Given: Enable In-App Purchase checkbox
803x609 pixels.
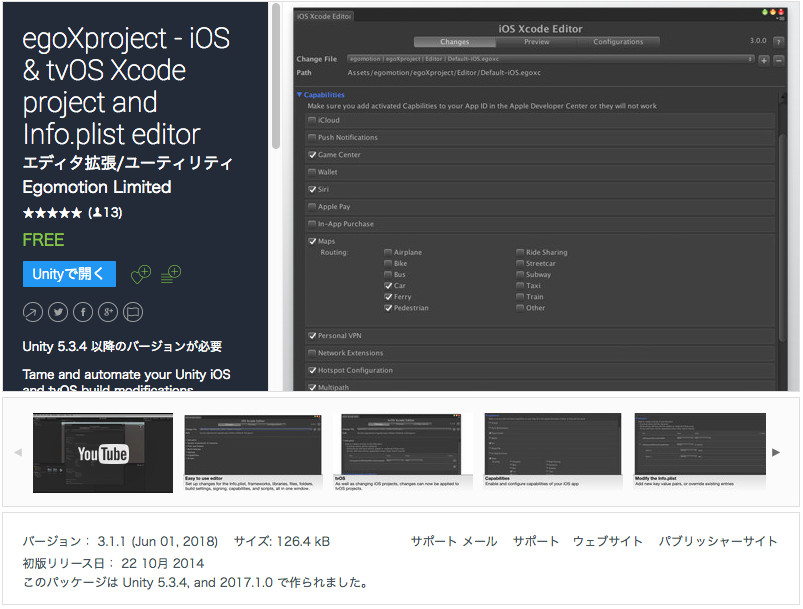Looking at the screenshot, I should [312, 224].
